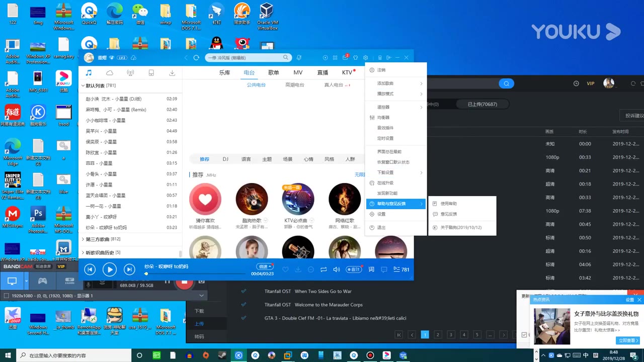The image size is (644, 362).
Task: Toggle the 音效 sound effect button
Action: pos(354,269)
